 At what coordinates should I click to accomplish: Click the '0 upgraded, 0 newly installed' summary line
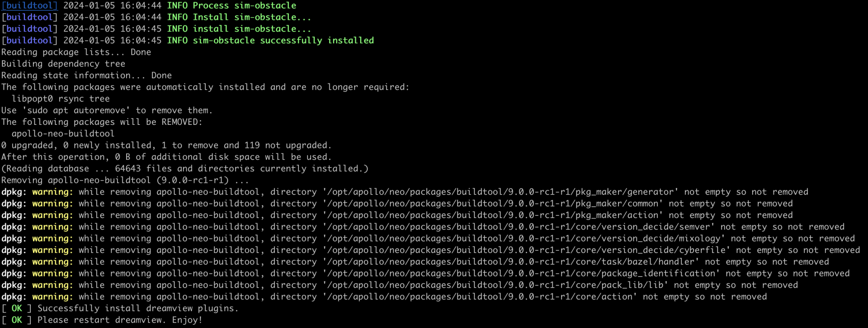[166, 145]
